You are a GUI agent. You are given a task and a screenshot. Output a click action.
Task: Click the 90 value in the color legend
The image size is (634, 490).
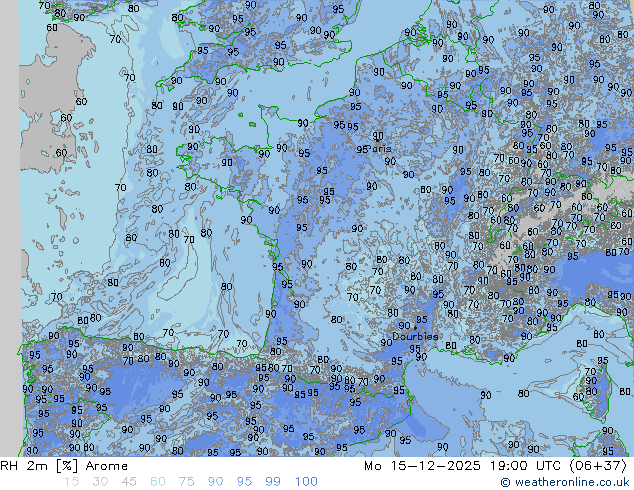[215, 482]
